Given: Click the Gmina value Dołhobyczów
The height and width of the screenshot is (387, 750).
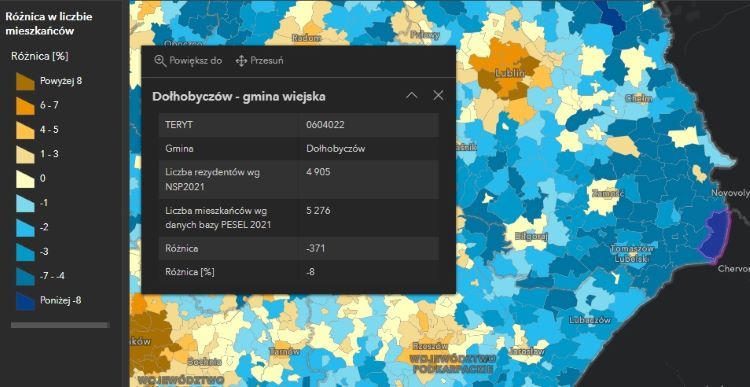Looking at the screenshot, I should 335,149.
